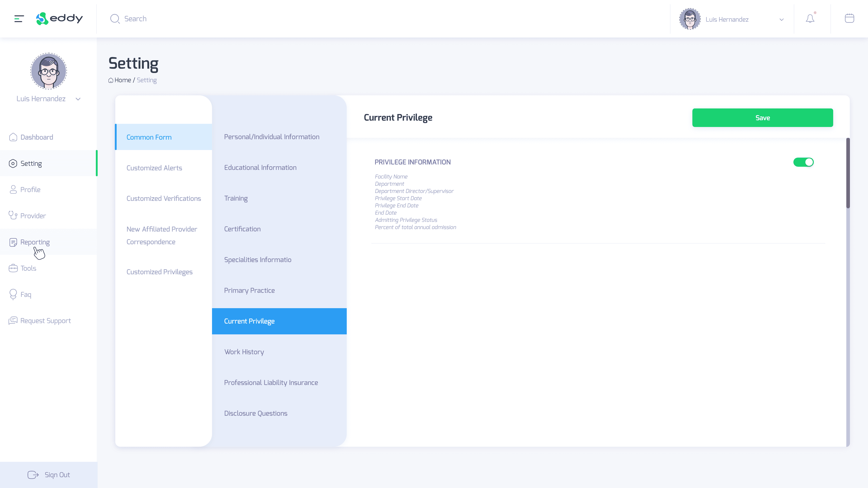Click the eddy logo
Screen dimensions: 868x488
(59, 19)
